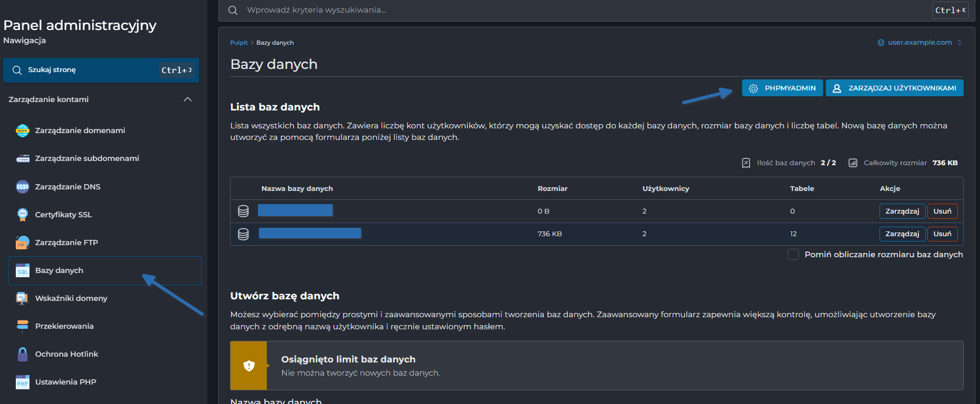Click the Ochrona Hotlink padlock icon
The height and width of the screenshot is (404, 980).
pos(23,354)
